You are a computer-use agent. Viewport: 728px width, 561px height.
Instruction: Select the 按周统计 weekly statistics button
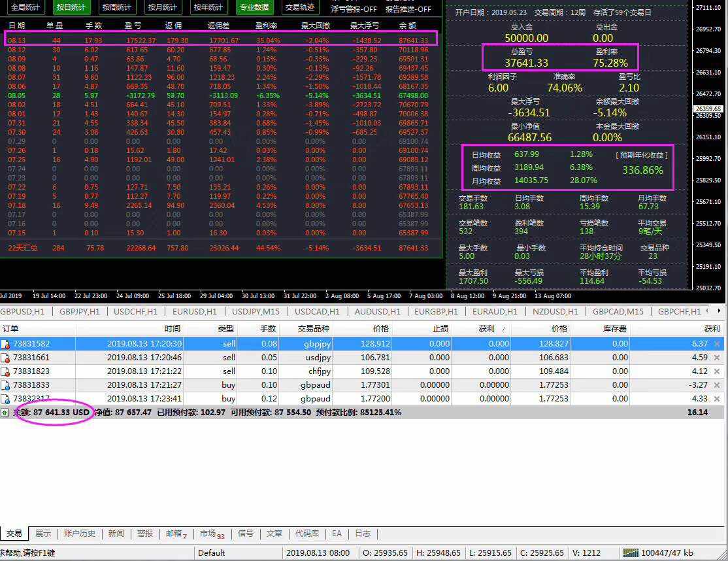(x=116, y=7)
